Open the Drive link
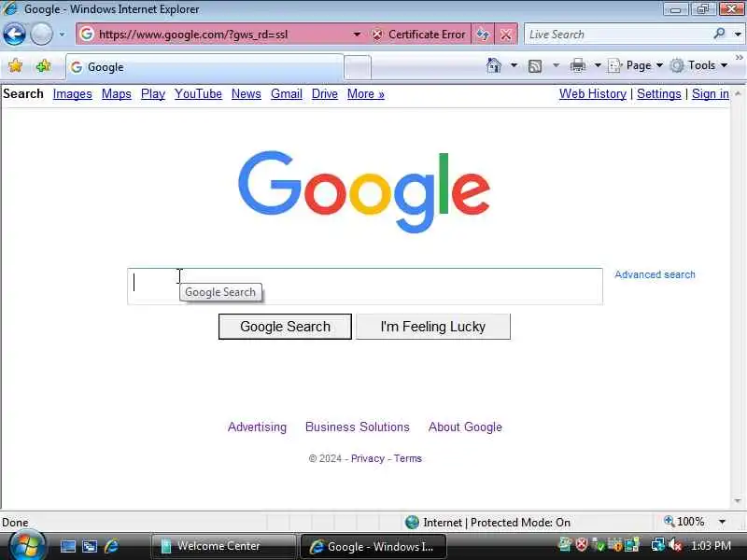This screenshot has height=560, width=747. point(324,94)
